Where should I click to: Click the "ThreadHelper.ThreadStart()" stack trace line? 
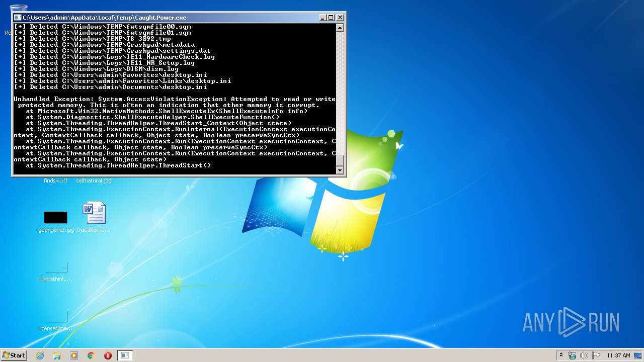(x=118, y=165)
